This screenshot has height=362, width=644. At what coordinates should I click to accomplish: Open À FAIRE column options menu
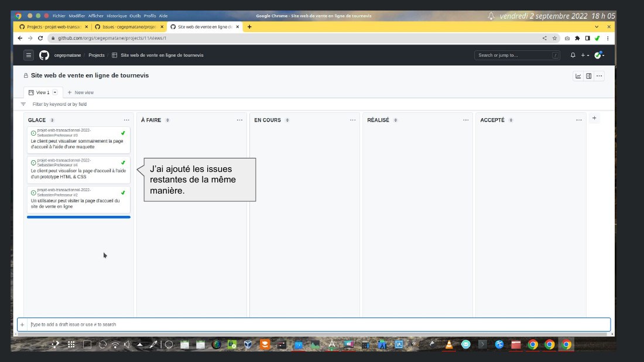tap(239, 120)
